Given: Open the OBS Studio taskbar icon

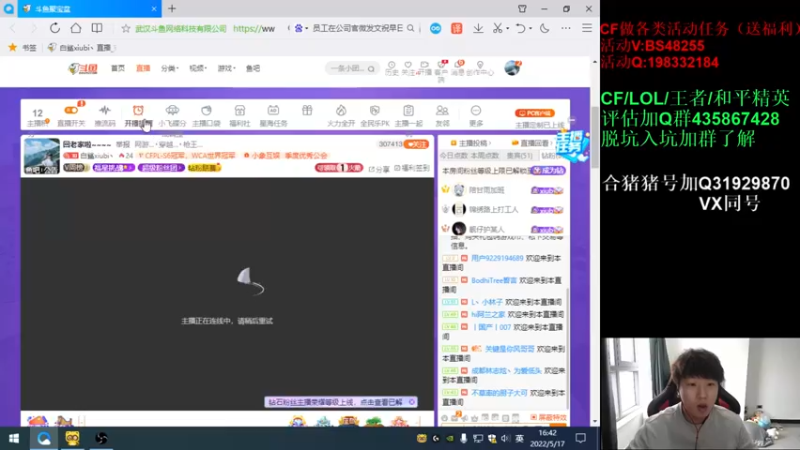Looking at the screenshot, I should (101, 438).
